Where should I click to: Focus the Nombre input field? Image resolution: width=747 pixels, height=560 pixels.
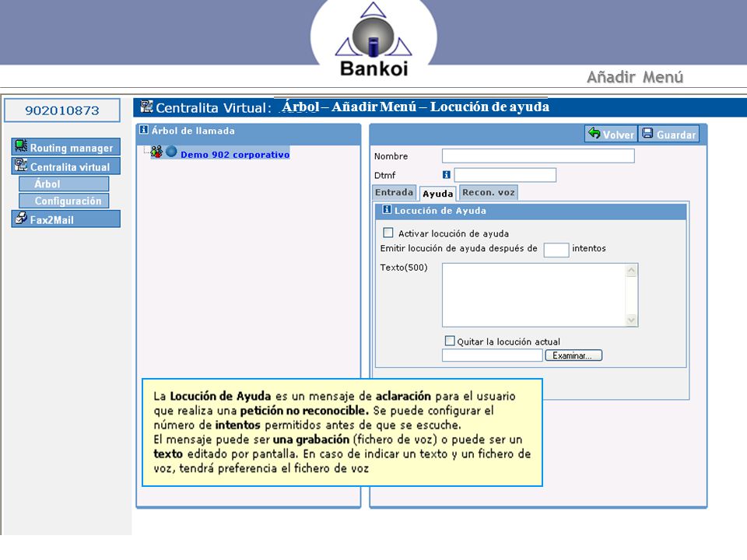538,156
